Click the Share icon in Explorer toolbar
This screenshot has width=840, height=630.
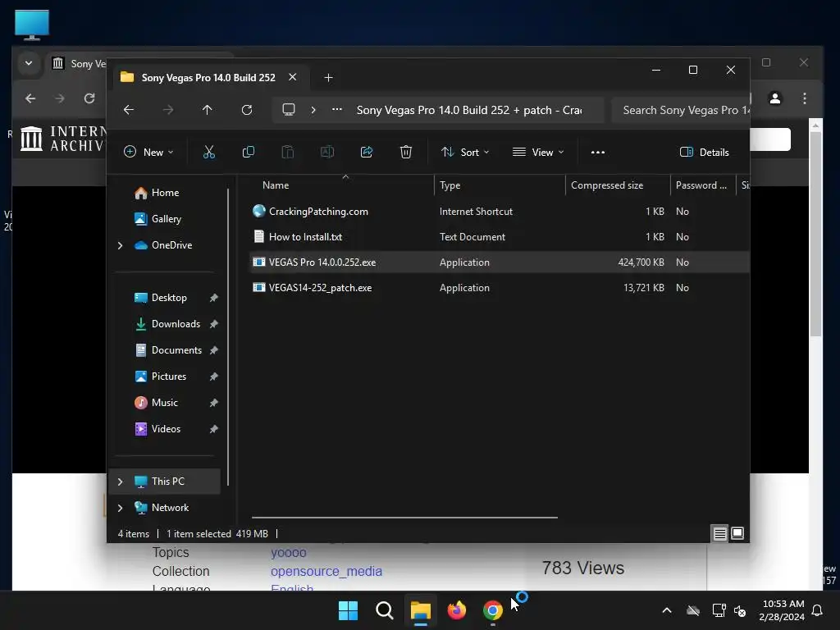pos(367,152)
